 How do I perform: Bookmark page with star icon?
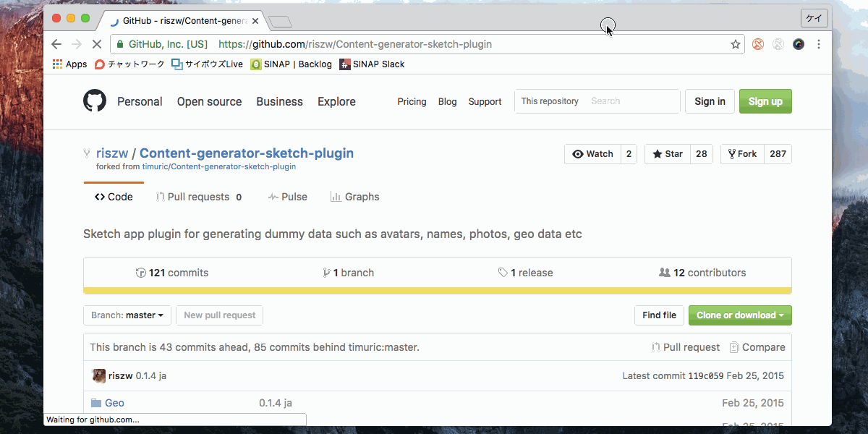coord(736,44)
